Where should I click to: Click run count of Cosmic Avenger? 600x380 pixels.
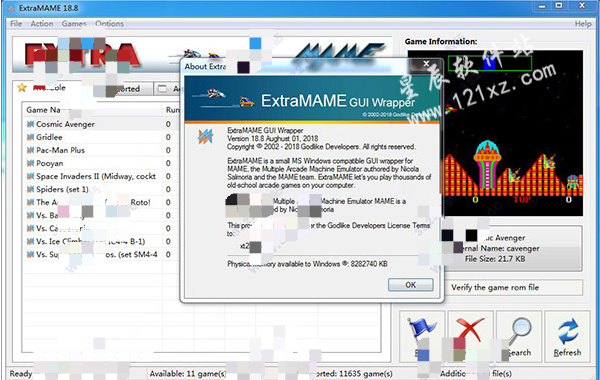168,124
